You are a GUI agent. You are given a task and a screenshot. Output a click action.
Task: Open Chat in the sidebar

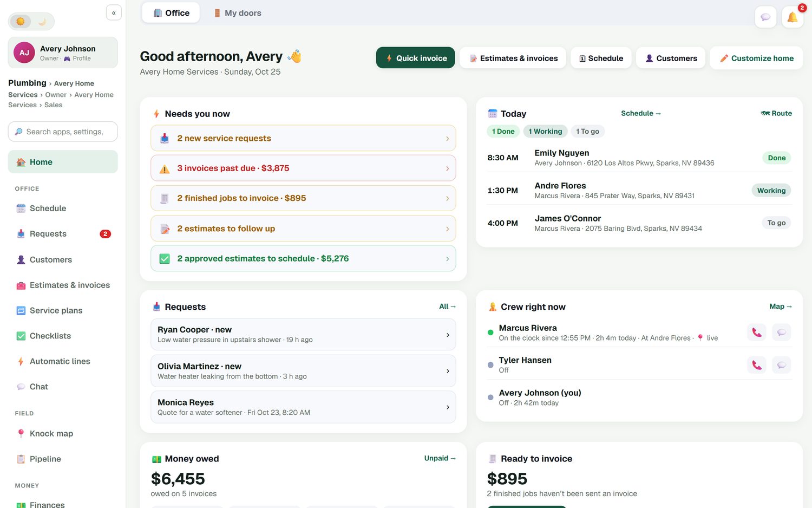pos(63,387)
